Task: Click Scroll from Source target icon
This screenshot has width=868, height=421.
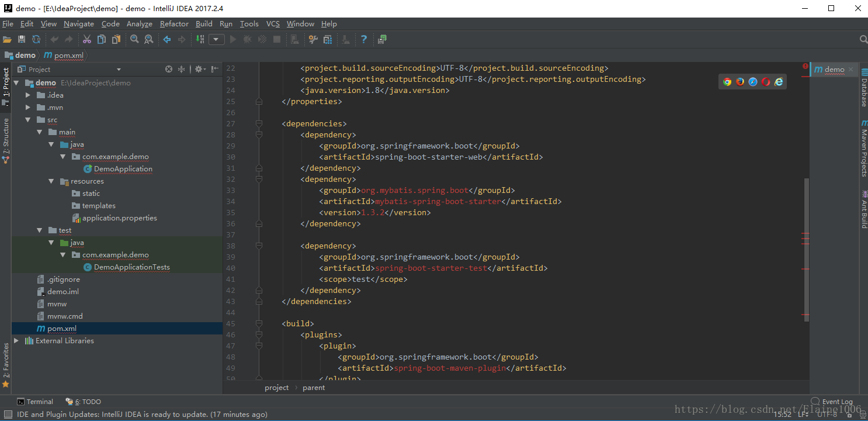Action: click(x=169, y=69)
